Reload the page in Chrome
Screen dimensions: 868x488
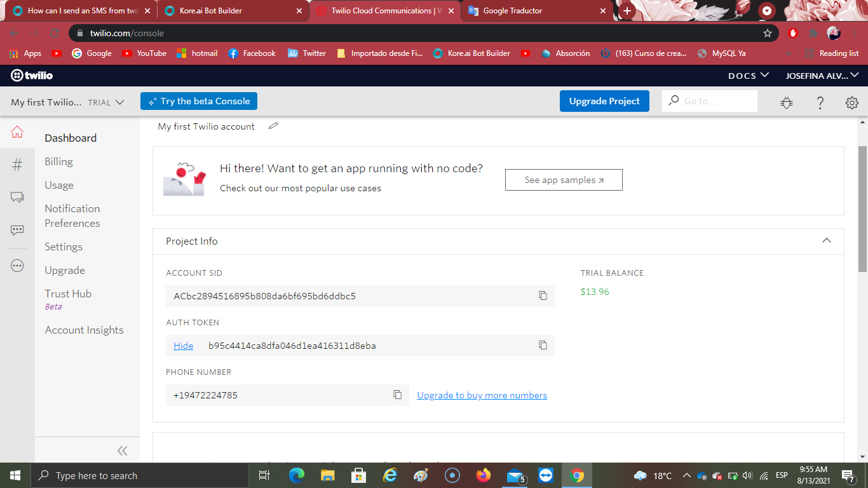pos(55,33)
